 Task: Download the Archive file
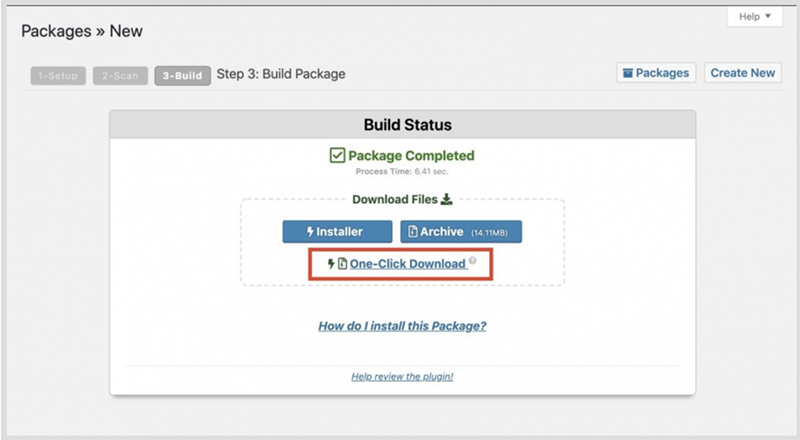point(461,231)
